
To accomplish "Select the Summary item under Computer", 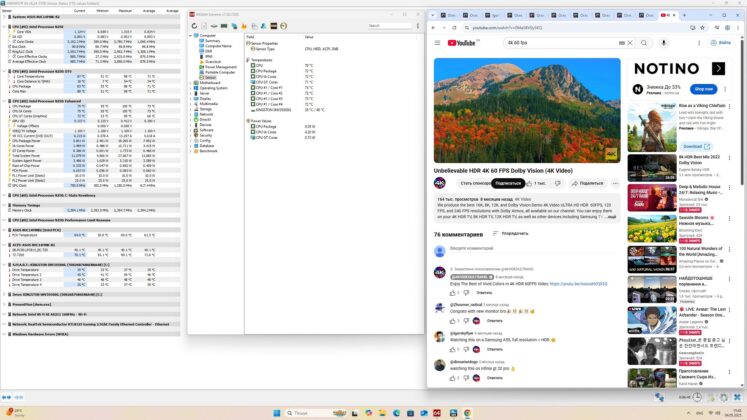I will (x=210, y=41).
